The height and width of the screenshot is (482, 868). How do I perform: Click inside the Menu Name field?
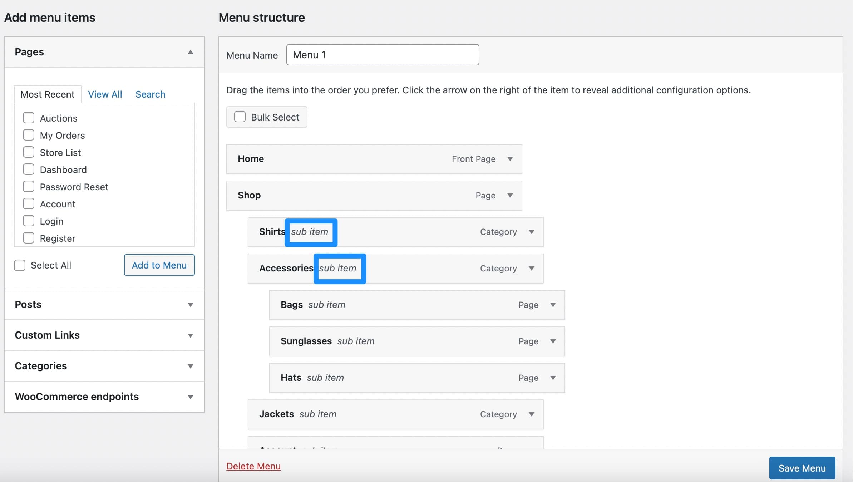(x=382, y=55)
